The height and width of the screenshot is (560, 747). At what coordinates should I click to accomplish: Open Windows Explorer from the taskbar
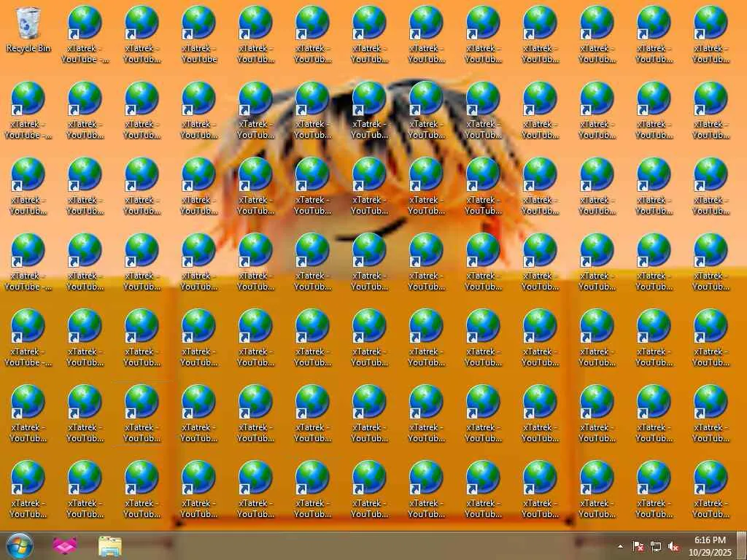[110, 545]
